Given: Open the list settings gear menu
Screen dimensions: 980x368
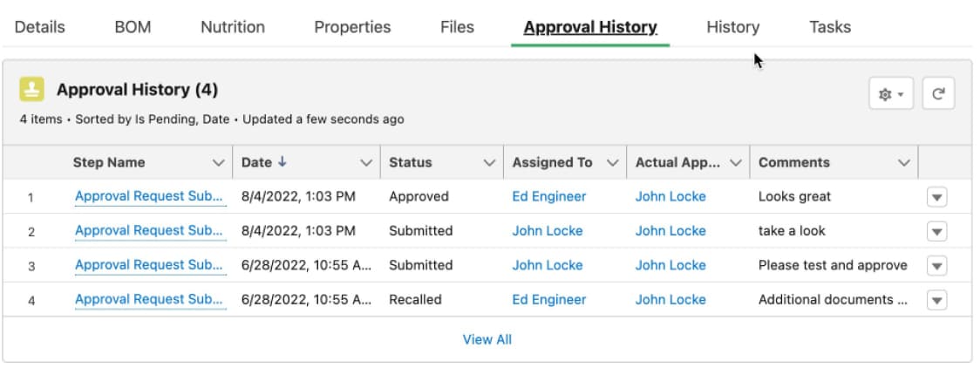Looking at the screenshot, I should pos(890,94).
